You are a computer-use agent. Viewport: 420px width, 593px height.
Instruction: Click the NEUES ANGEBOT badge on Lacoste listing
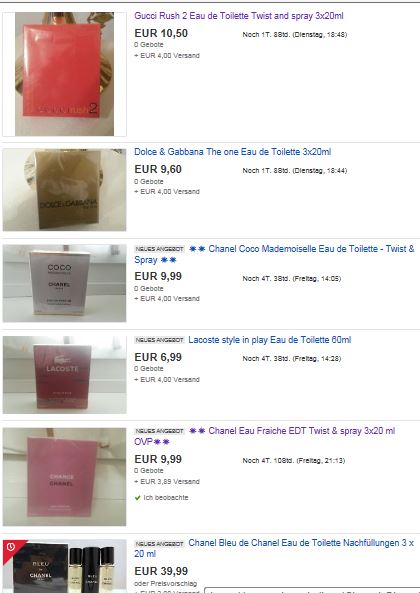point(159,340)
